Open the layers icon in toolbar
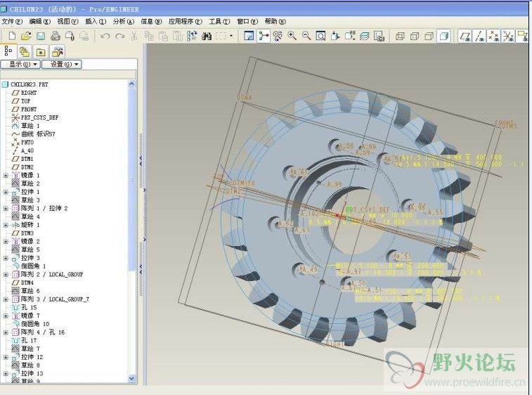Image resolution: width=532 pixels, height=395 pixels. pos(365,36)
